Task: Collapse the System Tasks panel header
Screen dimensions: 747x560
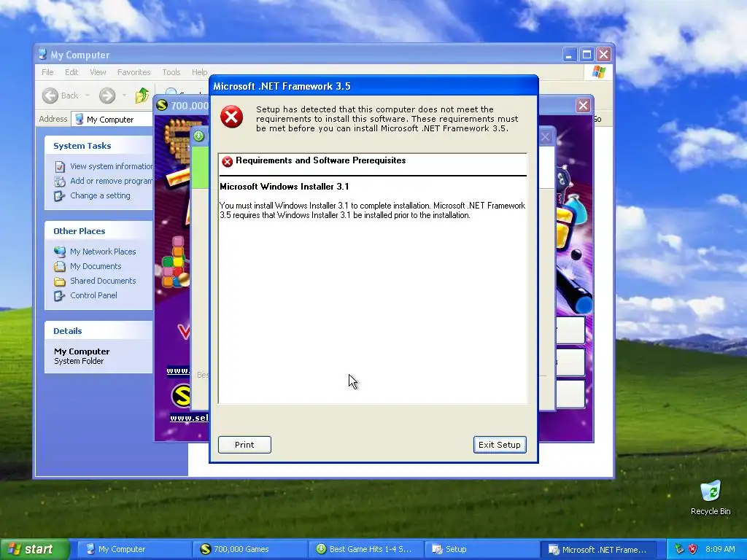Action: [x=98, y=146]
